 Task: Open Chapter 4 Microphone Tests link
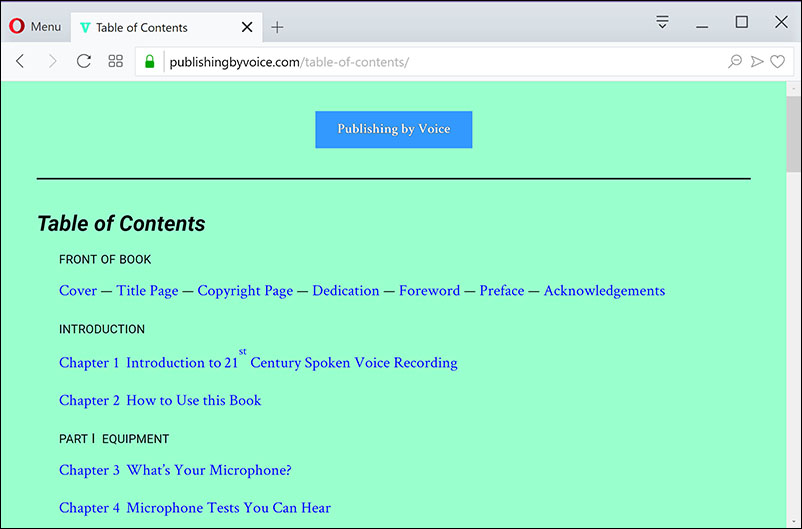(x=195, y=508)
